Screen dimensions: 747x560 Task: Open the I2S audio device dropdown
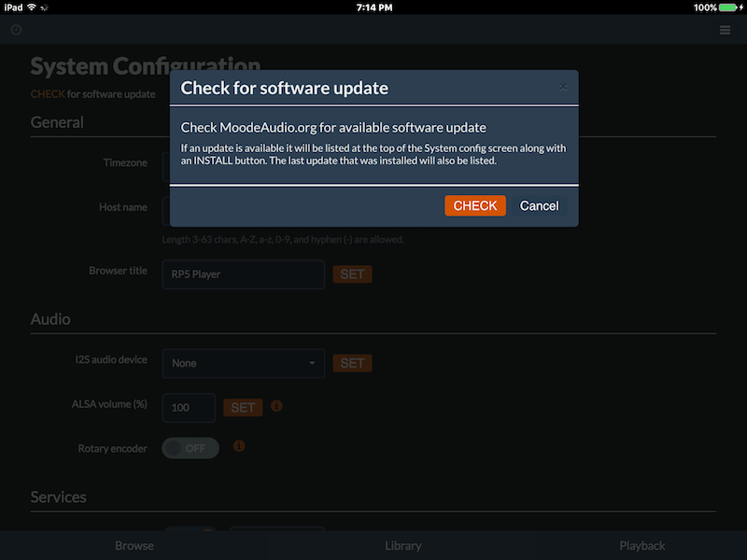[244, 363]
